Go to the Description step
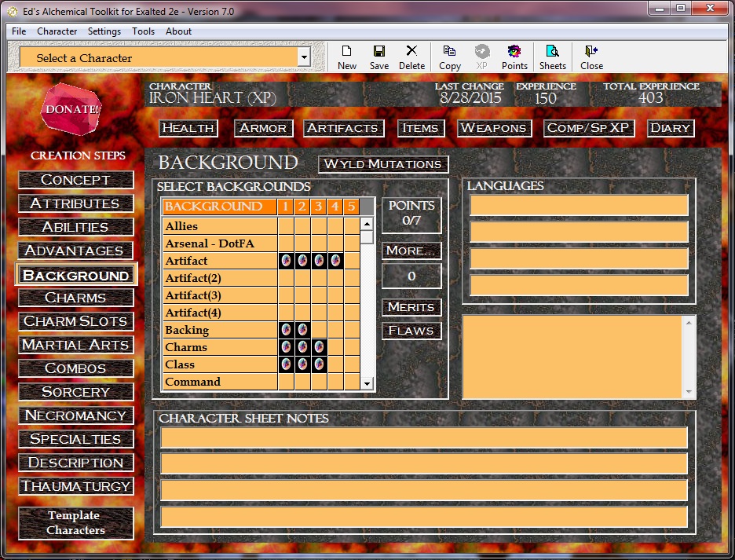This screenshot has height=560, width=735. [75, 463]
